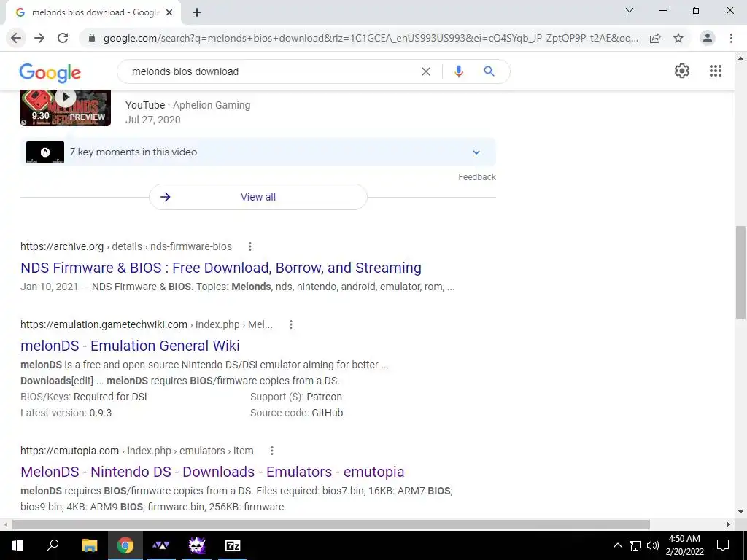747x560 pixels.
Task: Open the tab search dropdown arrow
Action: pyautogui.click(x=630, y=10)
